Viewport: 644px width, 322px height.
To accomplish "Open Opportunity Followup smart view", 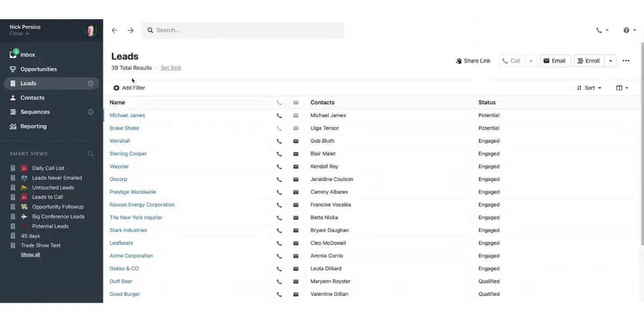I will [57, 207].
